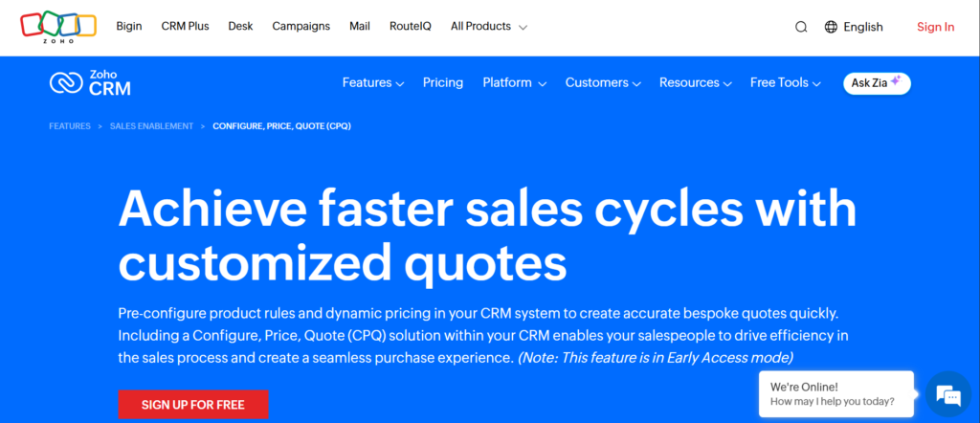Image resolution: width=980 pixels, height=423 pixels.
Task: Expand the All Products dropdown
Action: point(488,27)
